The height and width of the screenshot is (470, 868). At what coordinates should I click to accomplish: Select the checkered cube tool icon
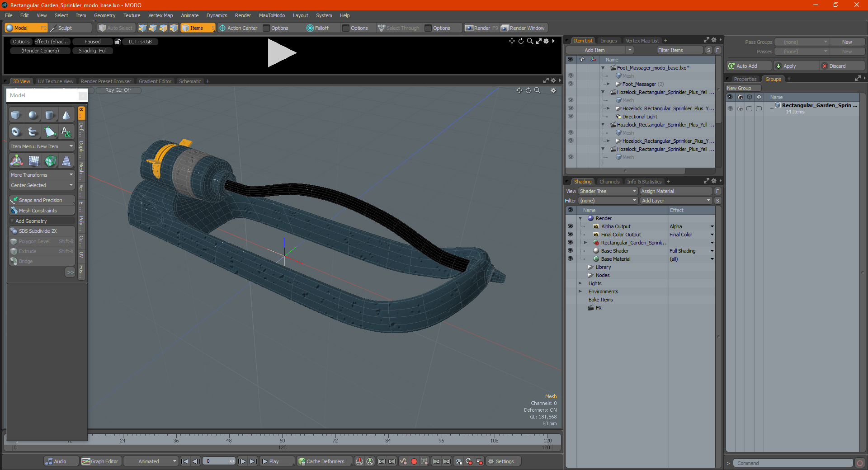click(x=50, y=161)
